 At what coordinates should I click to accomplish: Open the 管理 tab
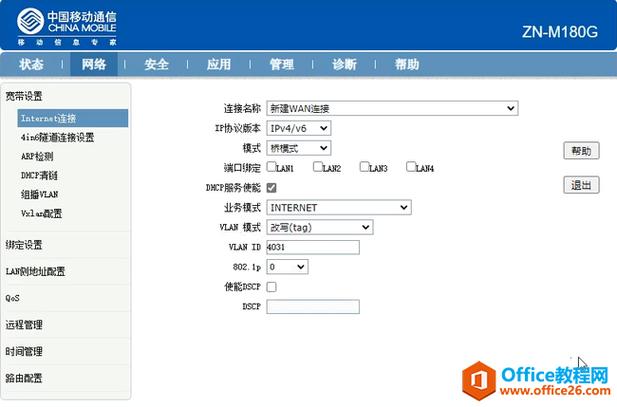(x=281, y=64)
